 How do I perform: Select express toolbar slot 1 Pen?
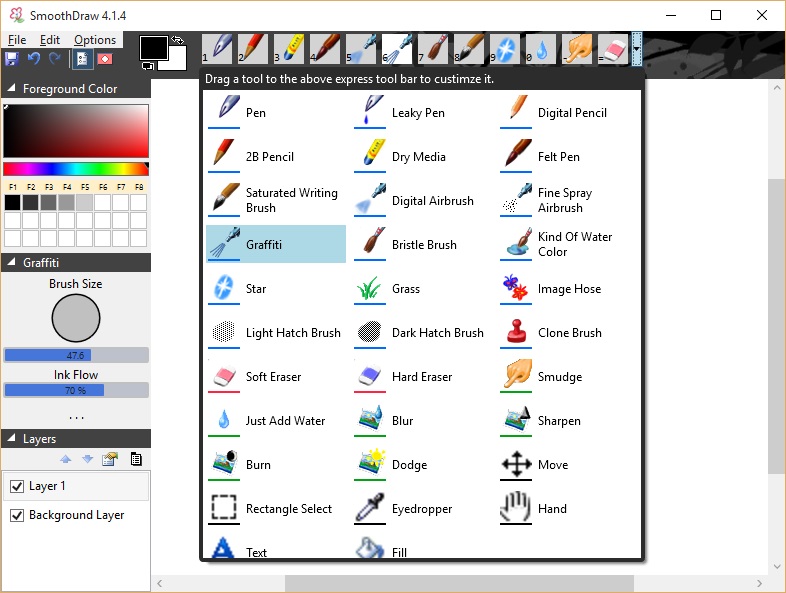pos(217,49)
